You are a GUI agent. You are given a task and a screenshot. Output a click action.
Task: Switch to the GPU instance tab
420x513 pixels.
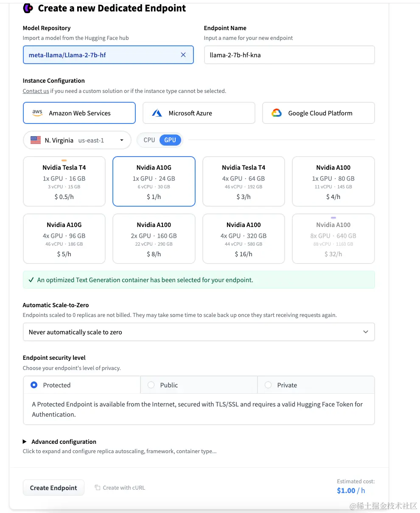click(x=170, y=140)
